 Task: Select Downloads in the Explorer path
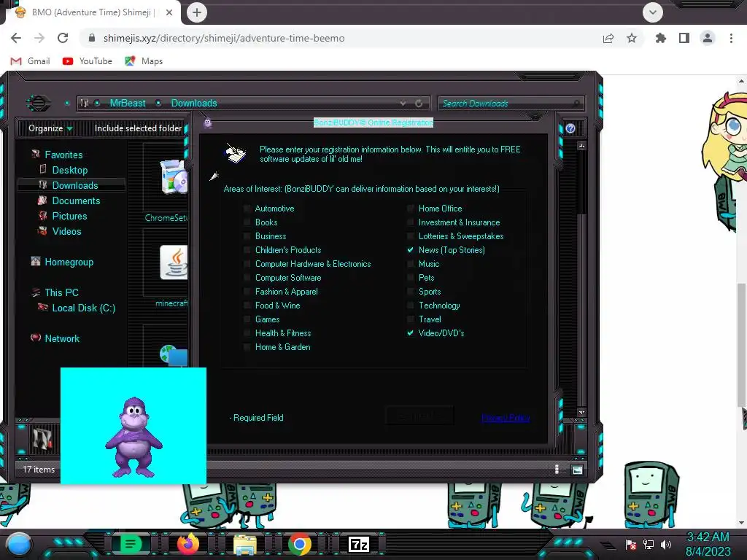(x=194, y=103)
